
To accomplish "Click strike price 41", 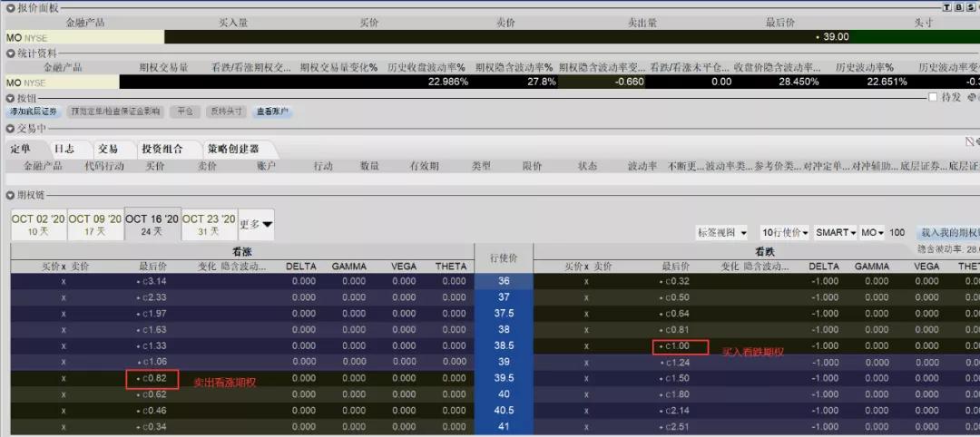I will 504,427.
